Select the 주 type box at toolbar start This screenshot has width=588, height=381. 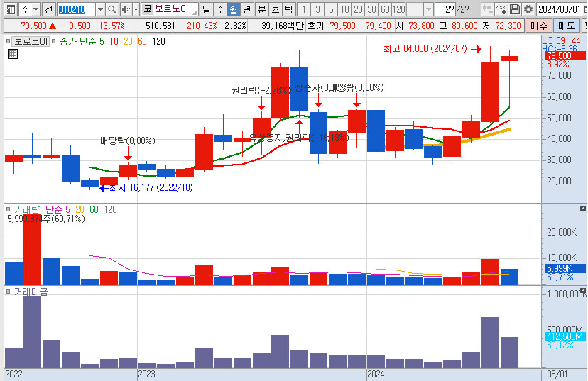tap(25, 9)
